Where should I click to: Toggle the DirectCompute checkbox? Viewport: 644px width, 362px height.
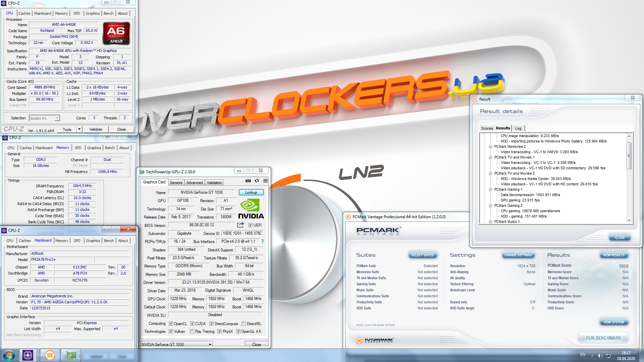[x=212, y=324]
